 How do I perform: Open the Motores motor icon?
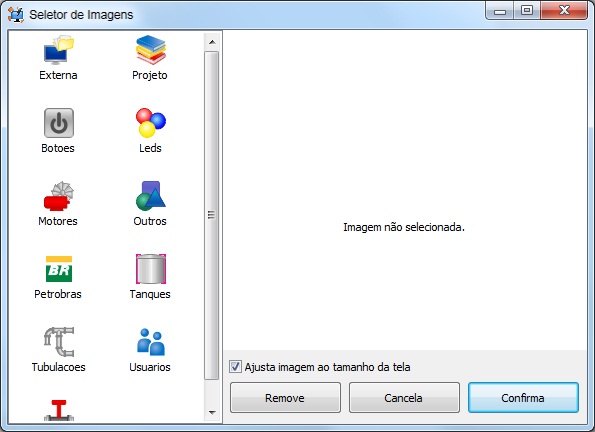point(59,196)
